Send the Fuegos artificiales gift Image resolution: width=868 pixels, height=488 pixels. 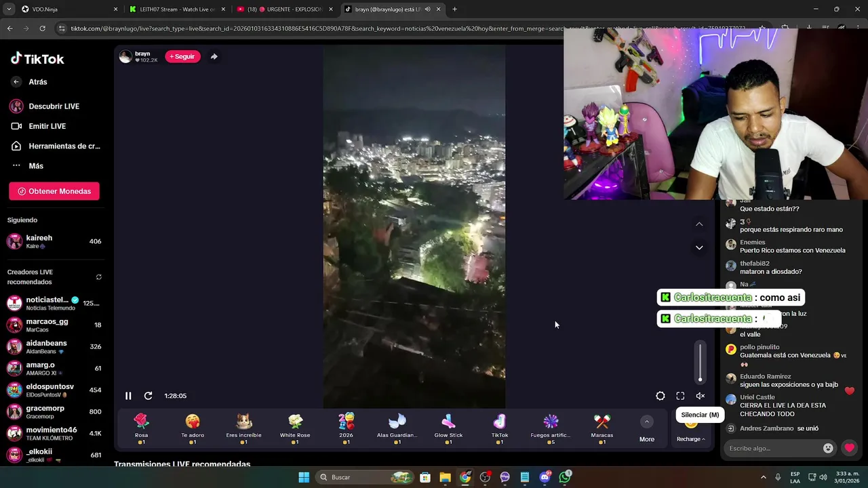pyautogui.click(x=551, y=429)
